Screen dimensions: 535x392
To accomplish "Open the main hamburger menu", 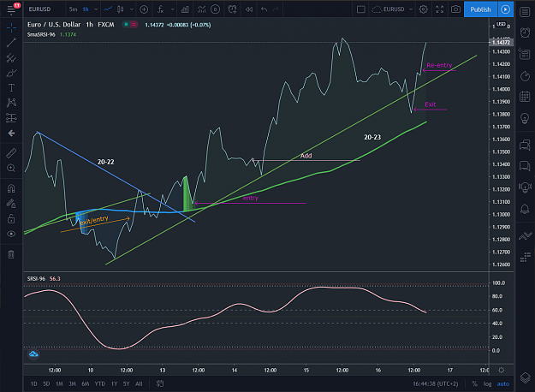I will pyautogui.click(x=11, y=9).
